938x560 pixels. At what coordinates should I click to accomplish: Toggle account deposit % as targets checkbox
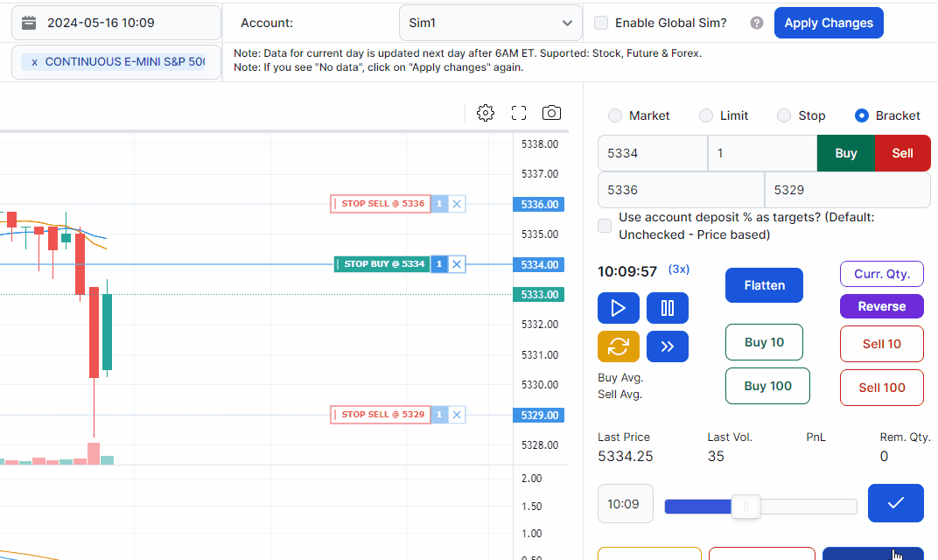605,226
